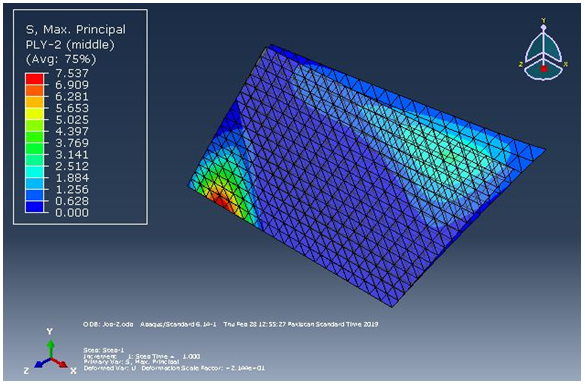Click the 3D view compass orientation widget

544,50
